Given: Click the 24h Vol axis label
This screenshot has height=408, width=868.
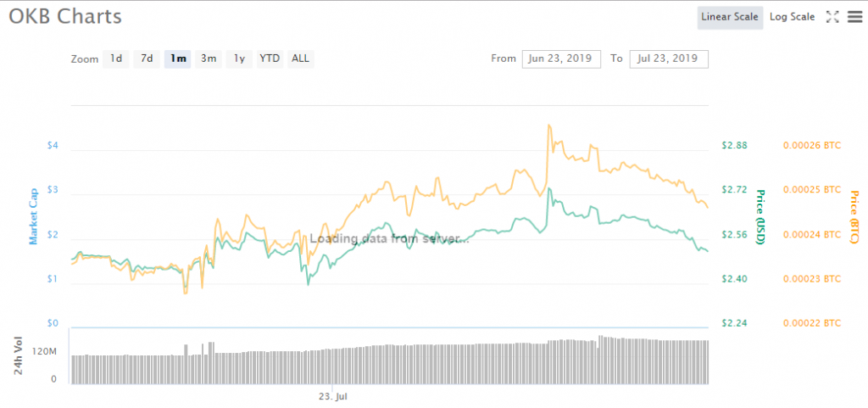Looking at the screenshot, I should coord(19,356).
